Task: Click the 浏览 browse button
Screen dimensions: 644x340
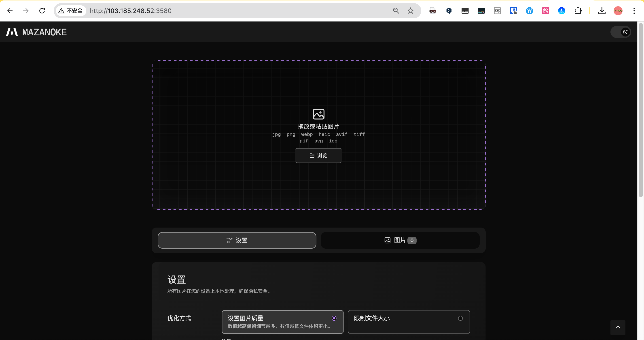Action: pos(318,155)
